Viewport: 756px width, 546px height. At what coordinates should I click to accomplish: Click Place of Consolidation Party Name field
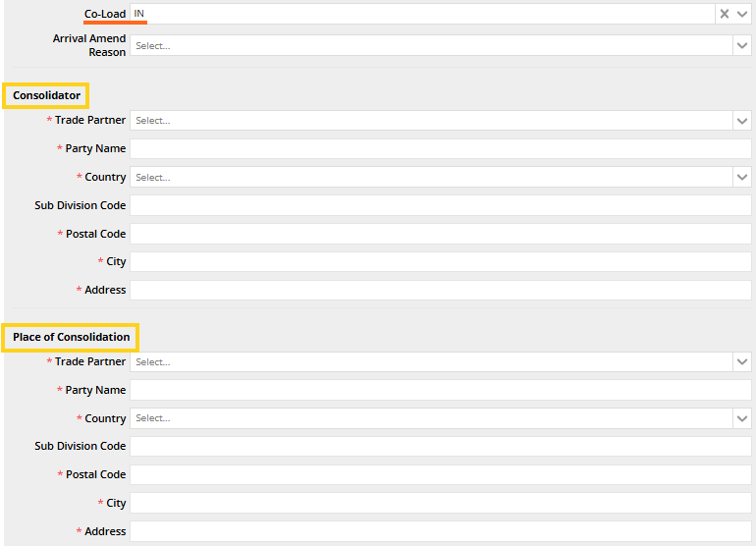click(440, 390)
